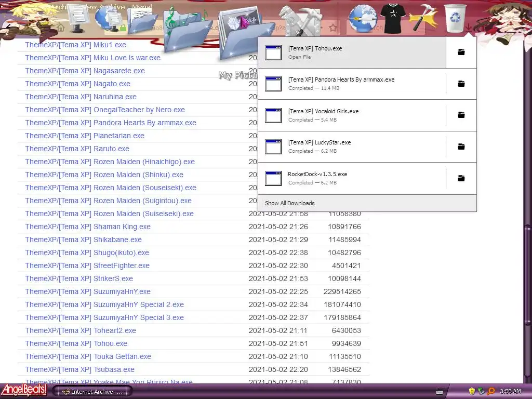This screenshot has height=399, width=532.
Task: Open the wrench and hammer tools dock icon
Action: tap(300, 20)
